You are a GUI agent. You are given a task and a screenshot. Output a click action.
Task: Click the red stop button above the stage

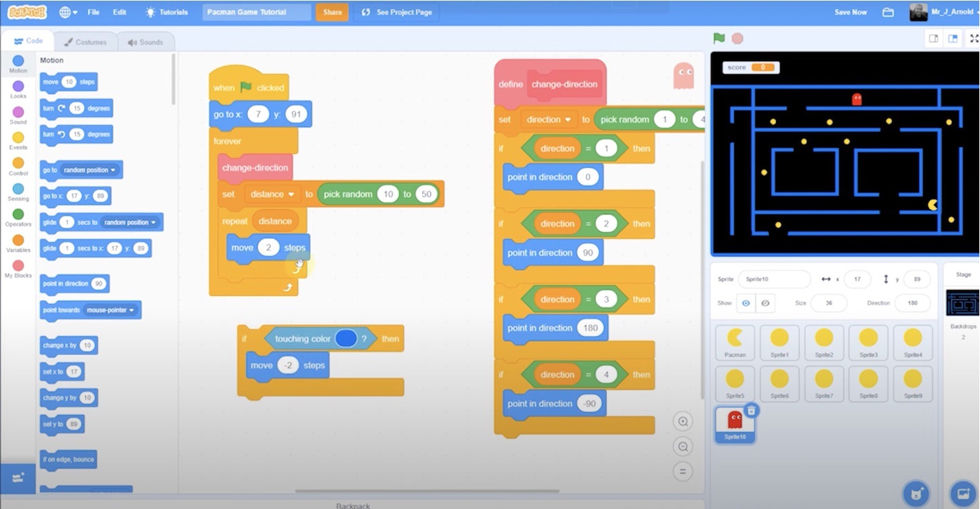[737, 38]
